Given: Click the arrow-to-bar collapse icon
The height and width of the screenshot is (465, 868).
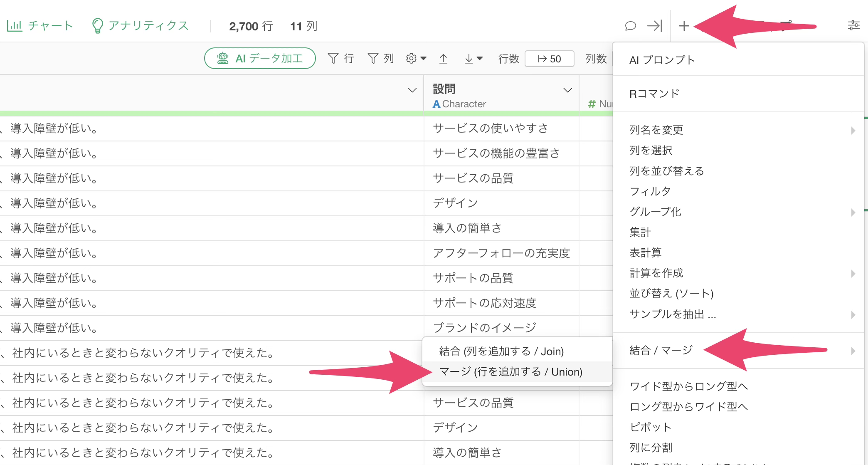Looking at the screenshot, I should coord(654,26).
